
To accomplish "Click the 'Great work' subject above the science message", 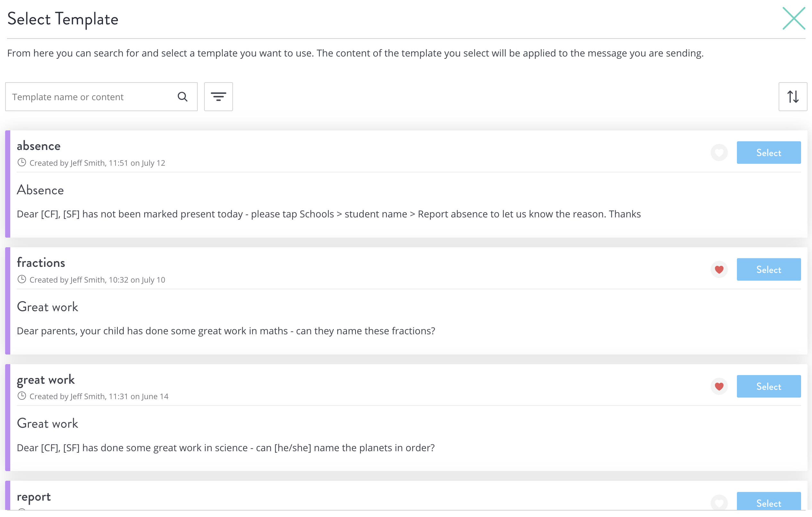I will (x=48, y=424).
